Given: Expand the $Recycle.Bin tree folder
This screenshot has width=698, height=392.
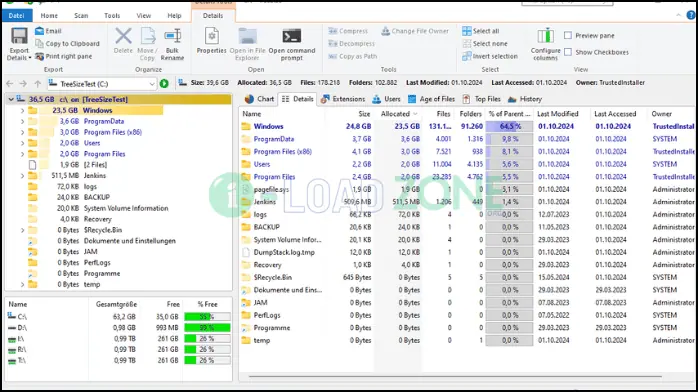Looking at the screenshot, I should point(22,230).
